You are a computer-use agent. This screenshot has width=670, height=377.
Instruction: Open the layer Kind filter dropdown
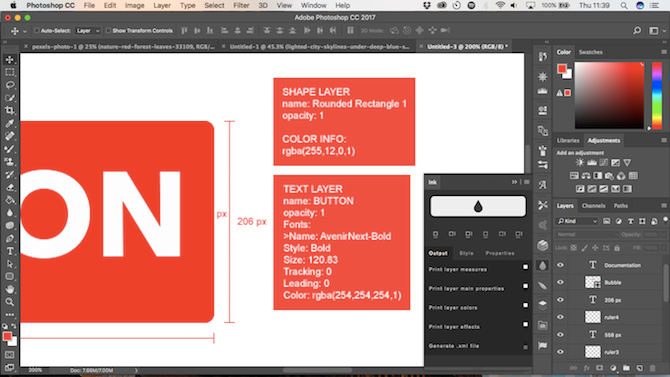tap(577, 221)
